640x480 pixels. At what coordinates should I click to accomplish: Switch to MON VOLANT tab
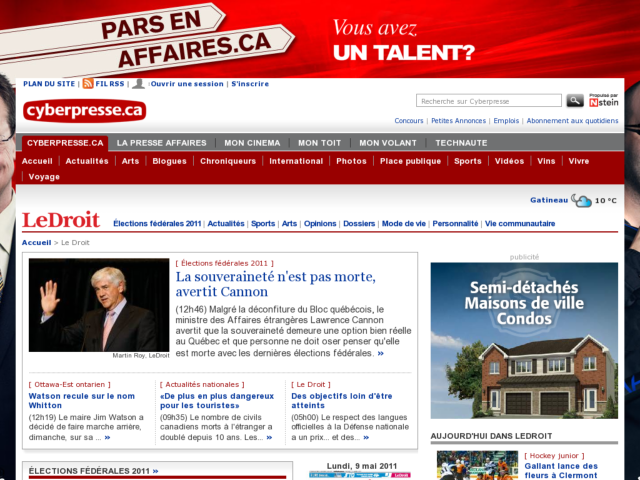[x=388, y=143]
